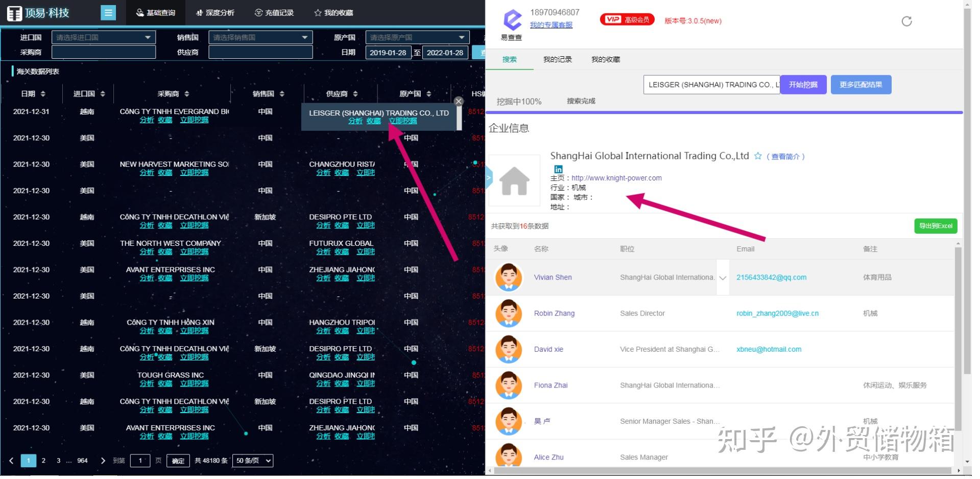Click TOUGH GRASS INC buyer name
Viewport: 980px width, 479px height.
coord(171,375)
